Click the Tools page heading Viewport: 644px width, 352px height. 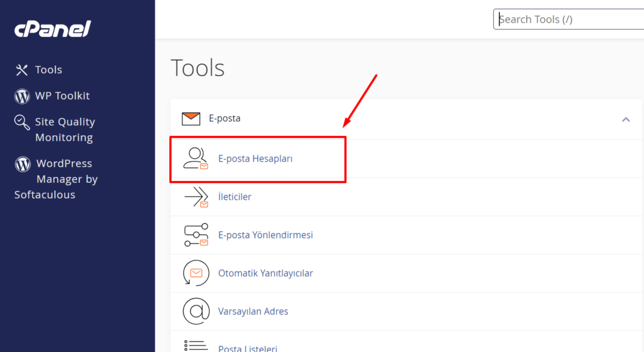197,68
